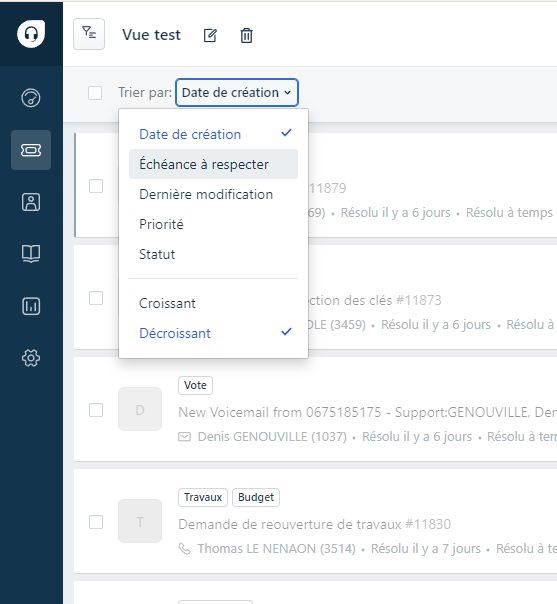This screenshot has width=557, height=604.
Task: Delete the Vue test view
Action: tap(247, 35)
